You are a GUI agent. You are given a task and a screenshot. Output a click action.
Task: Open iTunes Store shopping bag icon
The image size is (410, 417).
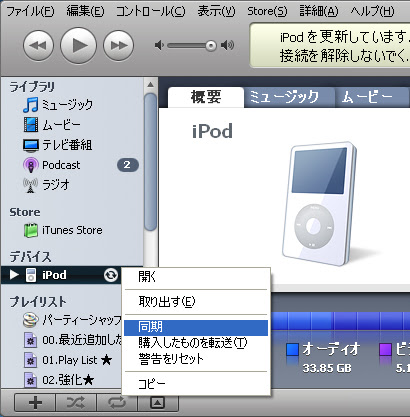pyautogui.click(x=31, y=230)
